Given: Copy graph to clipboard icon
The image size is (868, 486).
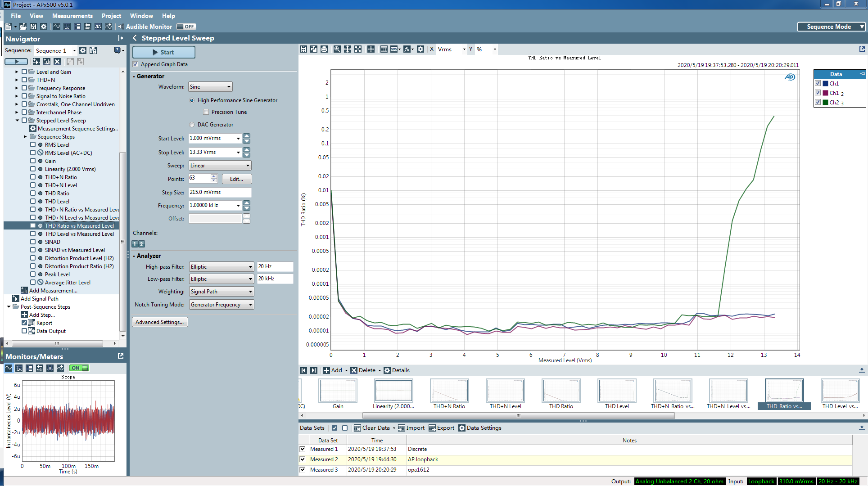Looking at the screenshot, I should [x=314, y=49].
